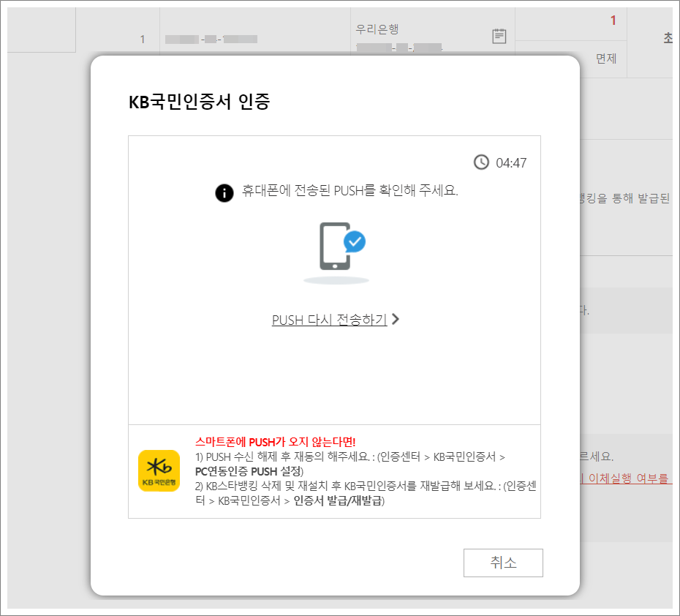
Task: Click the red '스마트폰에 PUSH가 오지 않는다면!' heading
Action: 276,442
